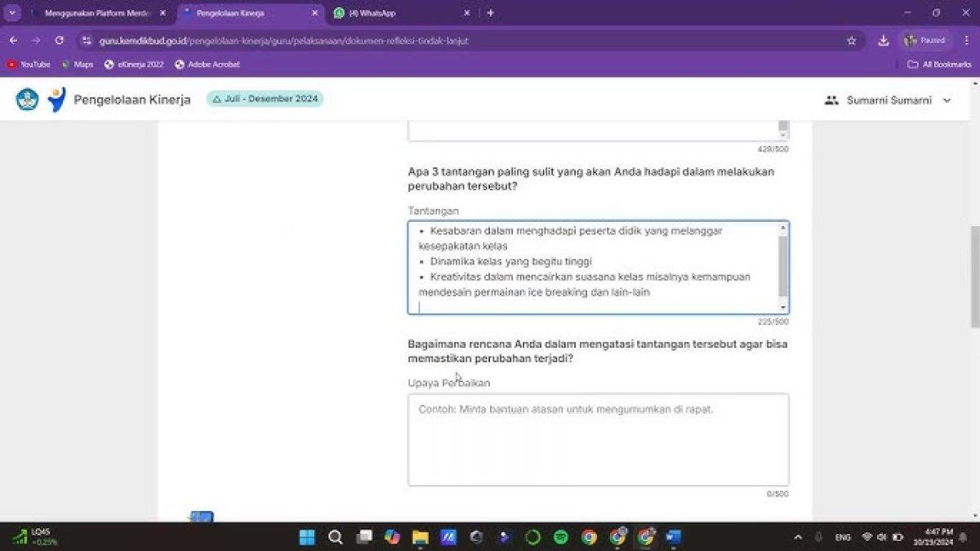
Task: Bookmark this page with the star icon
Action: pyautogui.click(x=852, y=40)
